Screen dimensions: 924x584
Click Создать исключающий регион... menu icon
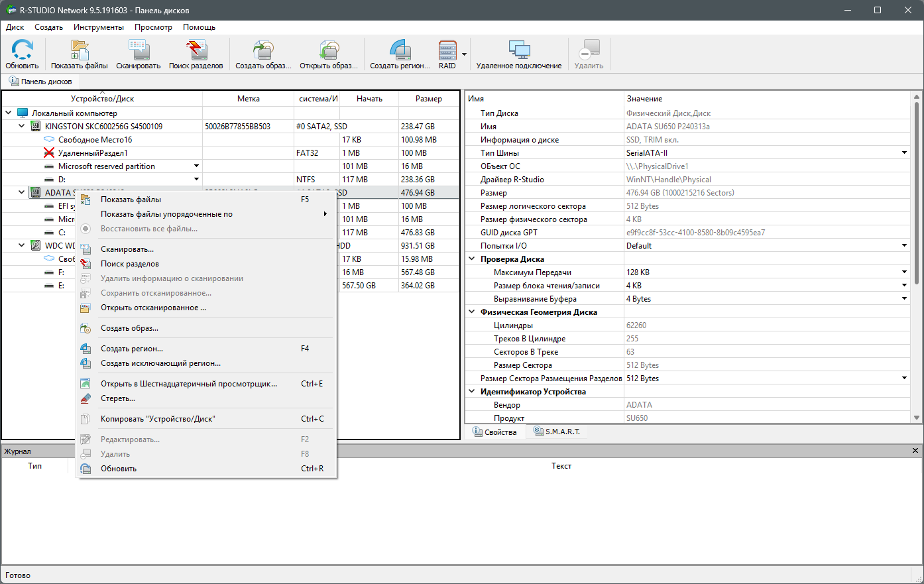click(x=86, y=363)
